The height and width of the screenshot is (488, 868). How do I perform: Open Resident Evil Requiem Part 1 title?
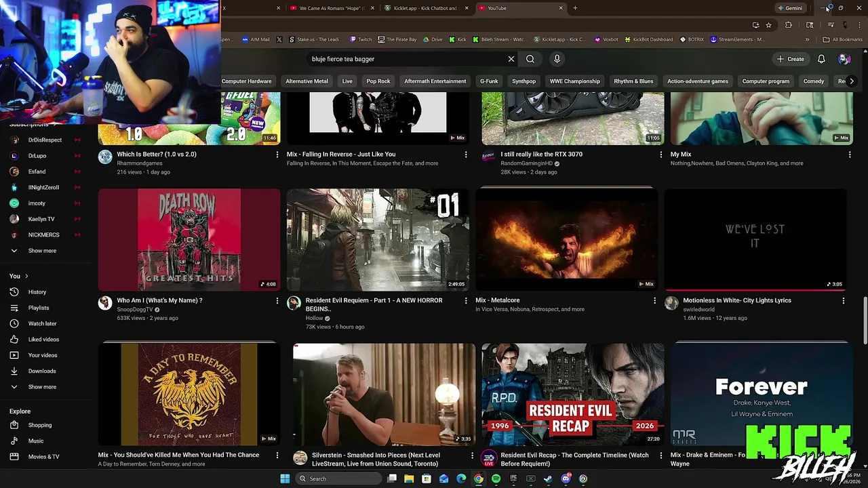pos(374,304)
